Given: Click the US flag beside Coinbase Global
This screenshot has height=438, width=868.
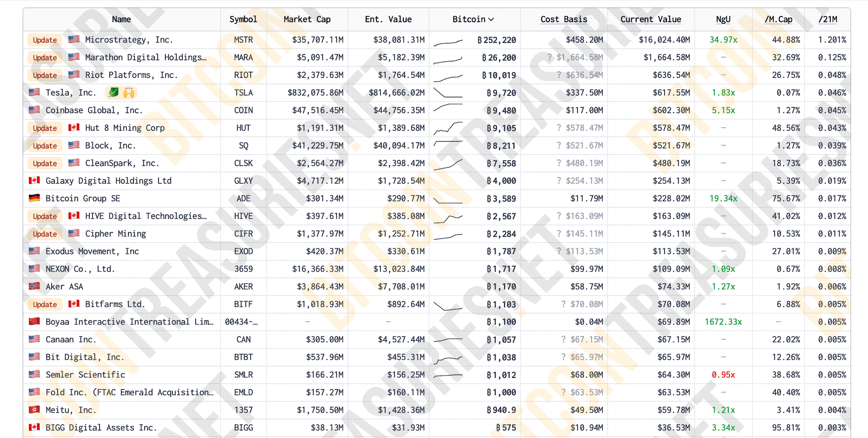Looking at the screenshot, I should (34, 110).
